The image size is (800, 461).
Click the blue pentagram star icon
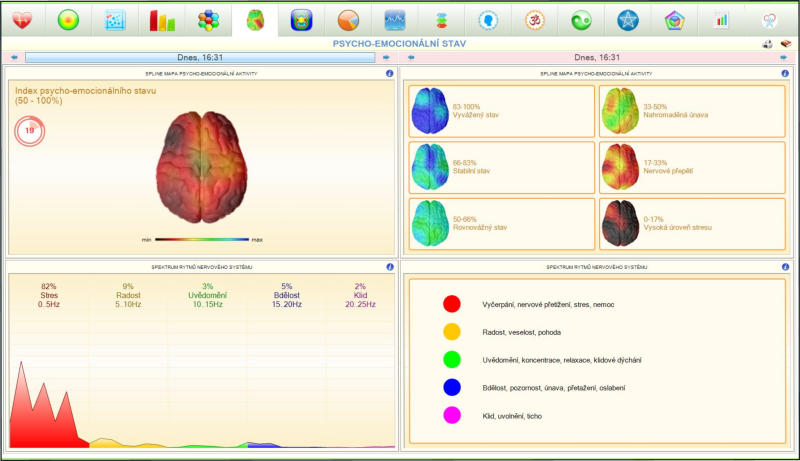628,19
